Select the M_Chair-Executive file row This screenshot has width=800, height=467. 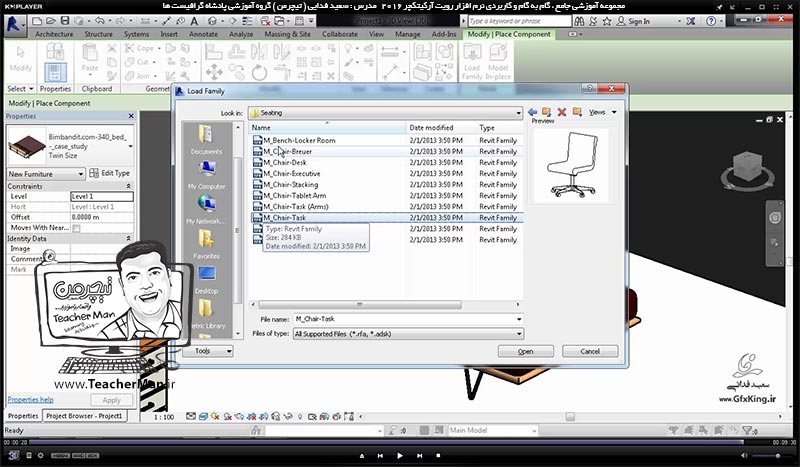click(386, 174)
